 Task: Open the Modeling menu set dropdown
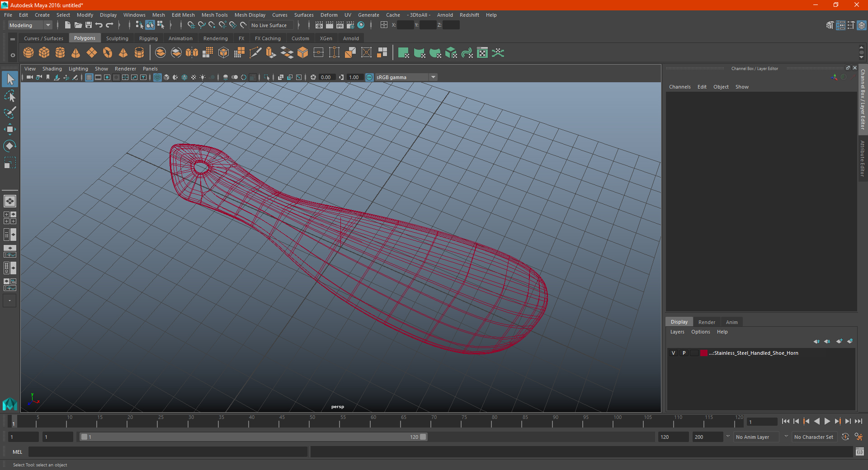[x=30, y=25]
